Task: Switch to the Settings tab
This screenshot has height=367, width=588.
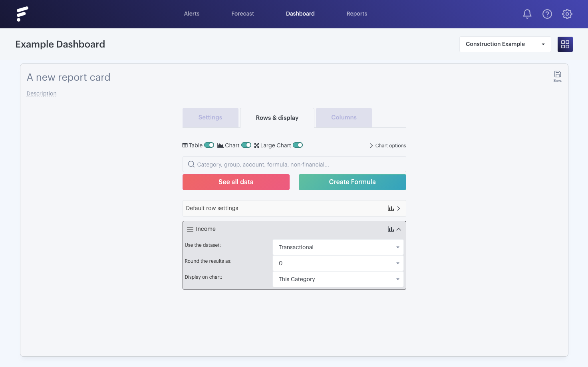Action: pos(211,117)
